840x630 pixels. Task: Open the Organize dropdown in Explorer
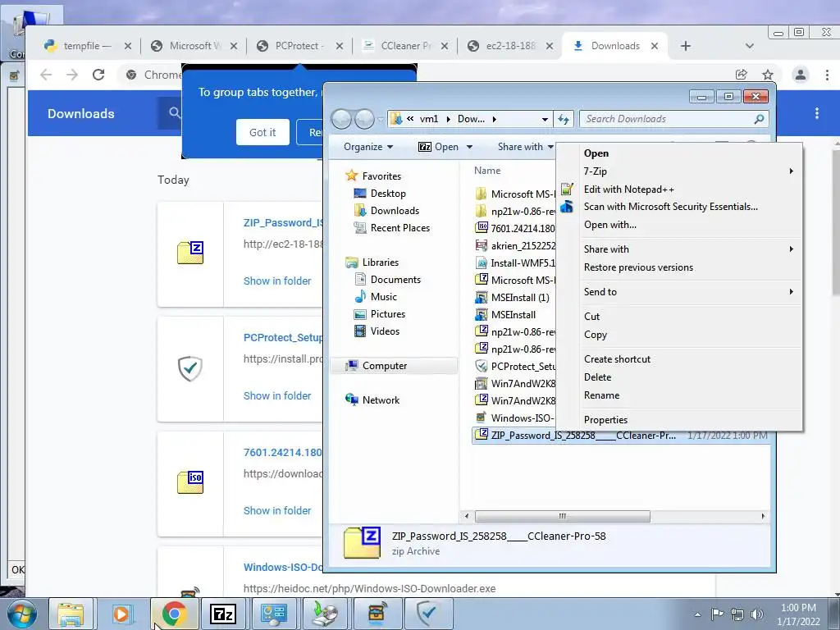coord(368,147)
